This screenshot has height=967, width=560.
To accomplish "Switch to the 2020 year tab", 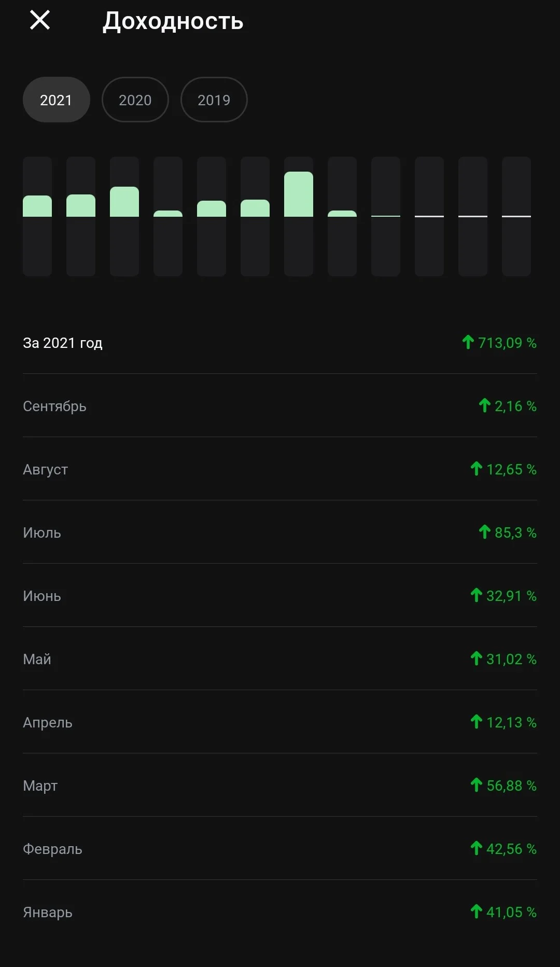I will click(x=135, y=100).
